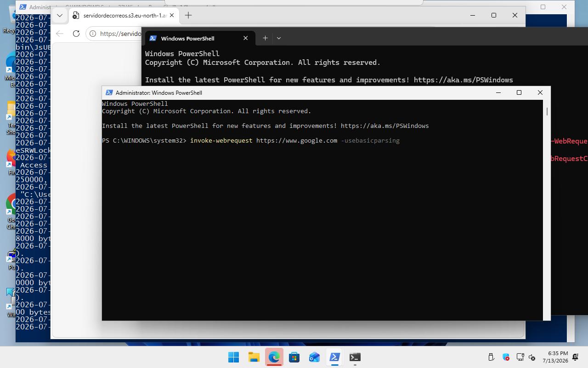Open the do-not-disturb notification bell

(x=575, y=357)
